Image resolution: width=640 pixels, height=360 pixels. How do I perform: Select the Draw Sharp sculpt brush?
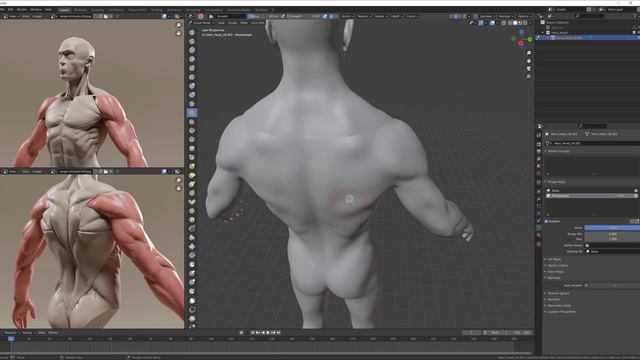pos(192,41)
